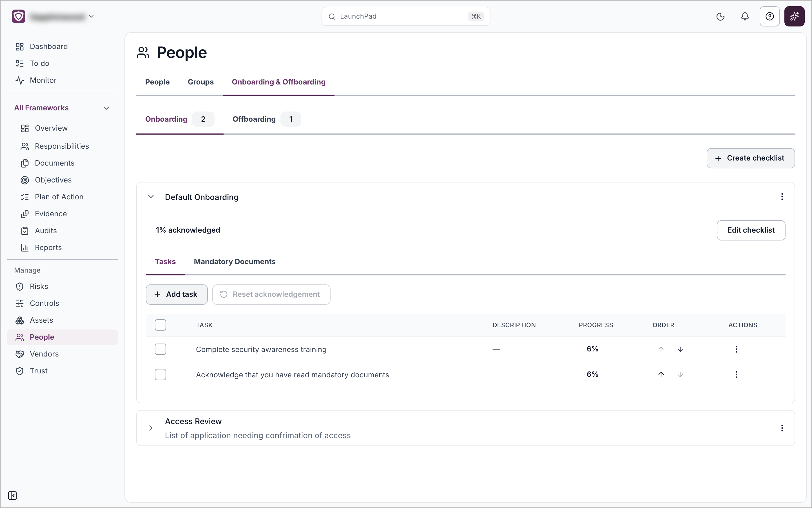The image size is (812, 508).
Task: Open notifications bell
Action: pos(745,16)
